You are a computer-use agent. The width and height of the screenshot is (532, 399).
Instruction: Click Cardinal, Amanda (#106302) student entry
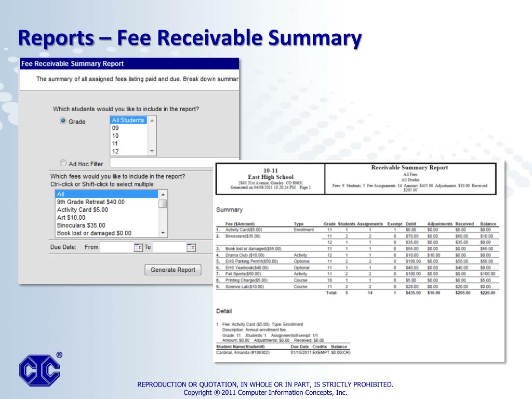click(x=243, y=353)
